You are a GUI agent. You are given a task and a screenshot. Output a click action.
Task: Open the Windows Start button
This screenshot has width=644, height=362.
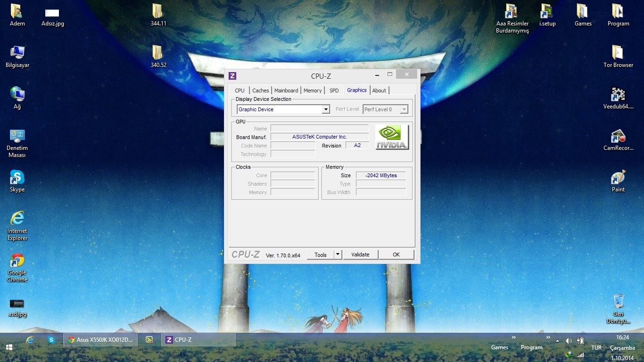pyautogui.click(x=9, y=347)
